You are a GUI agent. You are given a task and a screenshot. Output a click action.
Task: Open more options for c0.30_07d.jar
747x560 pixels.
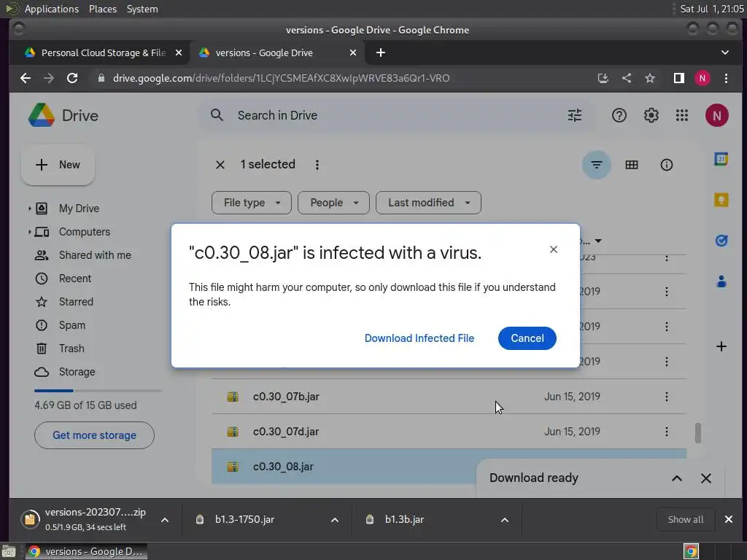666,432
